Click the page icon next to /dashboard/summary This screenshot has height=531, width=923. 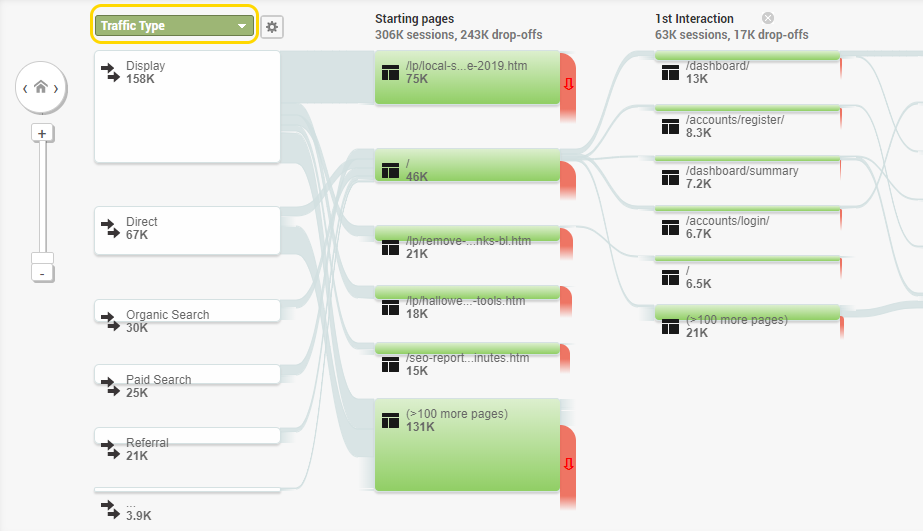click(x=670, y=177)
